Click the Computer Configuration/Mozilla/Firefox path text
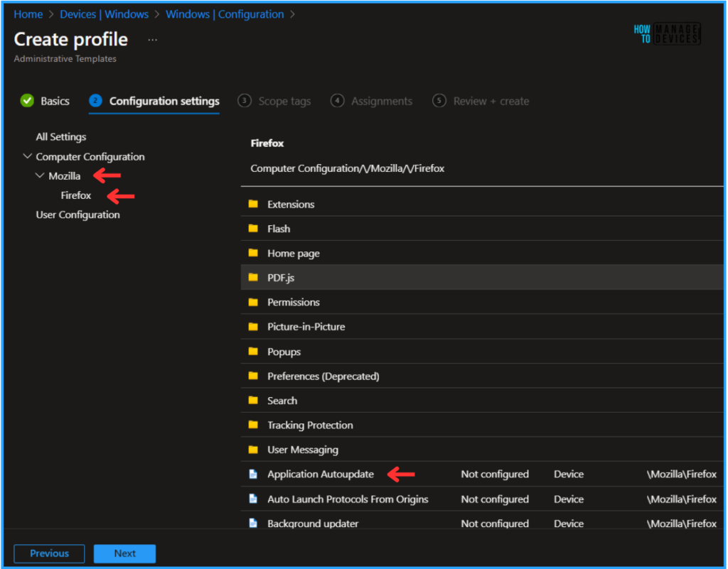Screen dimensions: 728x569 [x=347, y=168]
